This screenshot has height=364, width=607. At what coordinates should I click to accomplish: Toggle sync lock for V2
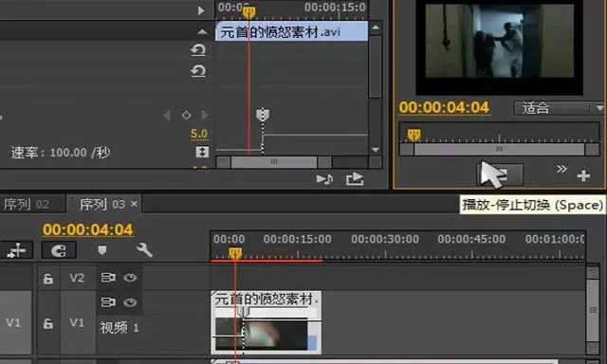click(108, 278)
